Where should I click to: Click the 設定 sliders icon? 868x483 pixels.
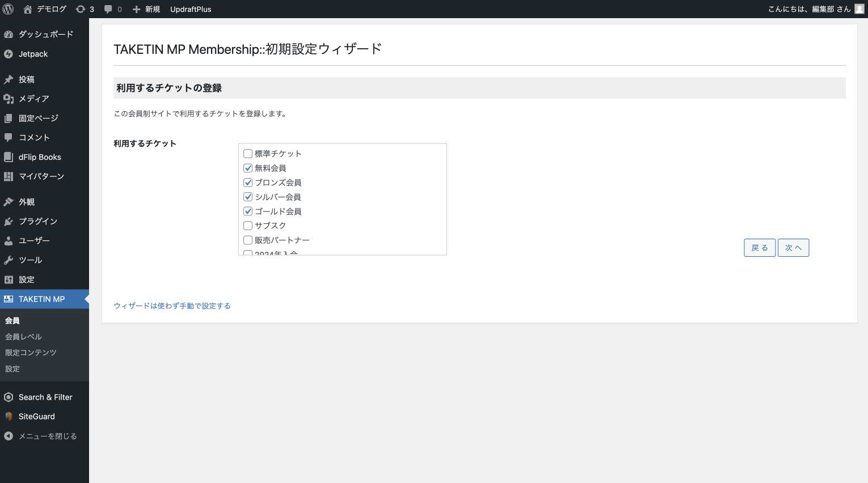(9, 279)
